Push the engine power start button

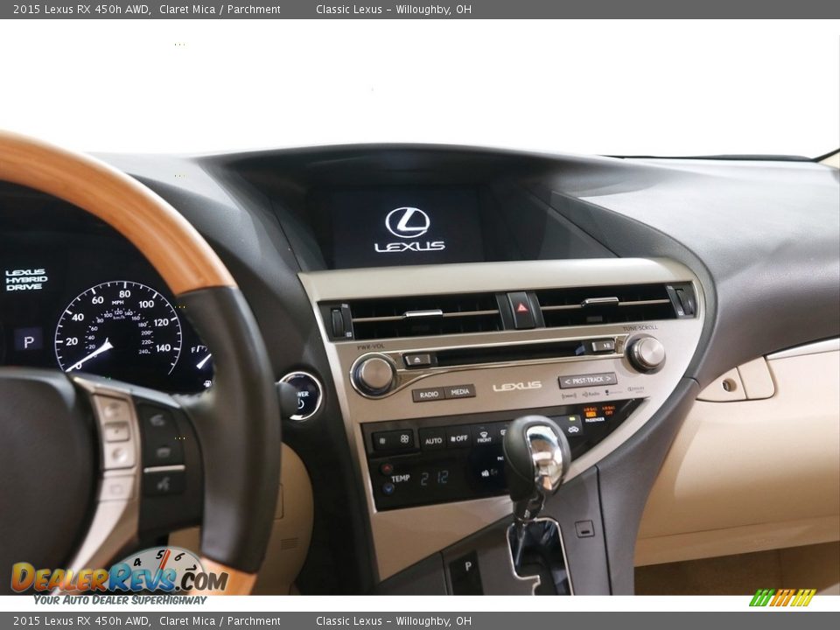tap(300, 395)
